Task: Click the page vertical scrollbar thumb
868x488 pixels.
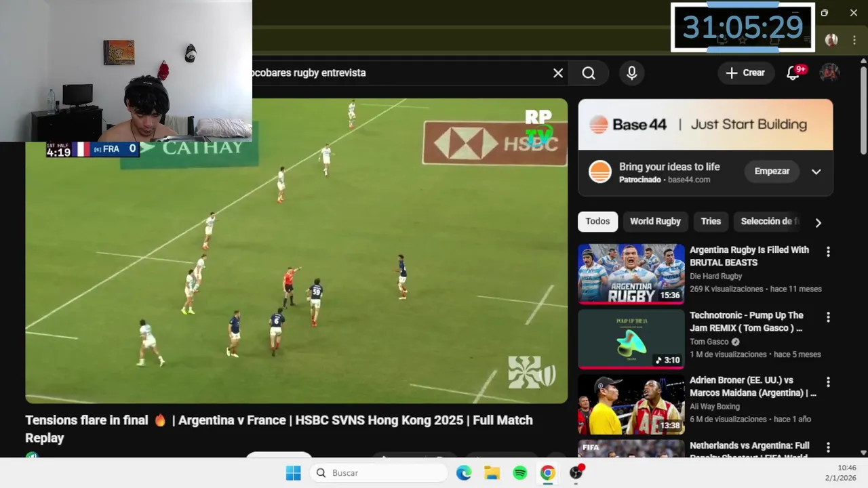Action: tap(863, 110)
